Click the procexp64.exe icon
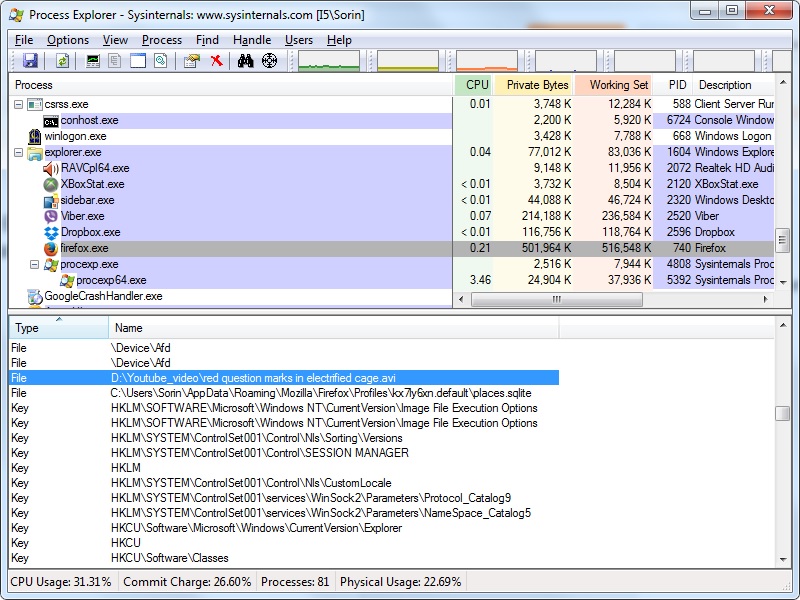800x600 pixels. pyautogui.click(x=67, y=280)
